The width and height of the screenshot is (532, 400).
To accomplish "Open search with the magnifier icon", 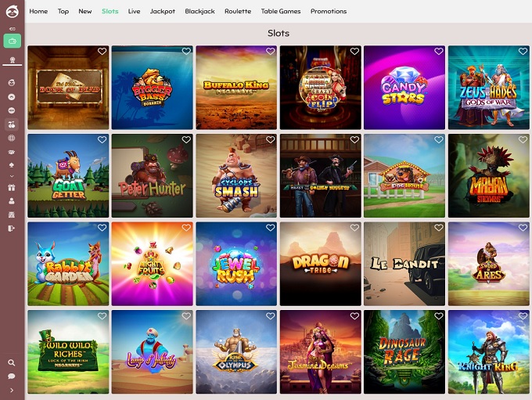I will click(12, 362).
